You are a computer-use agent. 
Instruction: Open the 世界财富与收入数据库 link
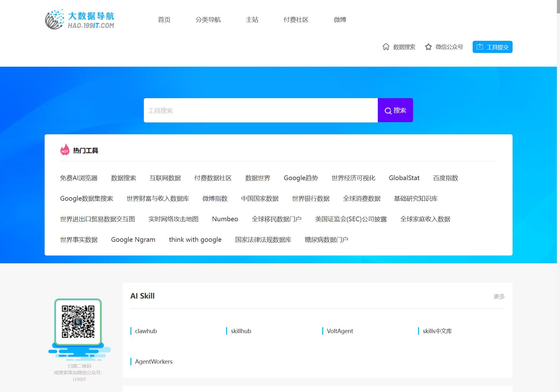click(x=158, y=198)
